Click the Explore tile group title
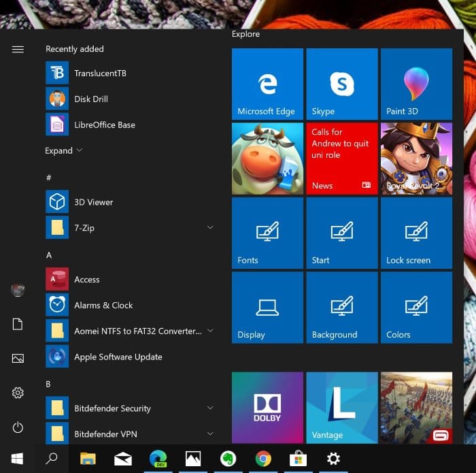The width and height of the screenshot is (476, 473). (x=245, y=34)
